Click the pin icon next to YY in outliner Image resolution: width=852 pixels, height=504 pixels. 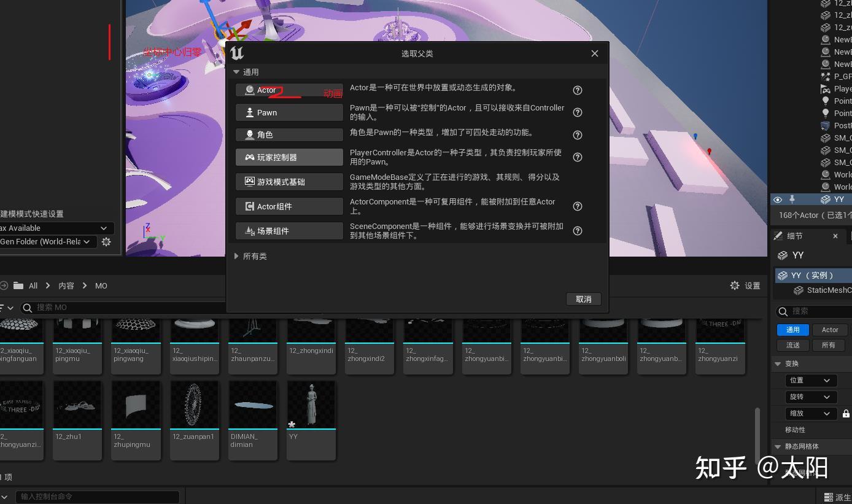pos(792,200)
